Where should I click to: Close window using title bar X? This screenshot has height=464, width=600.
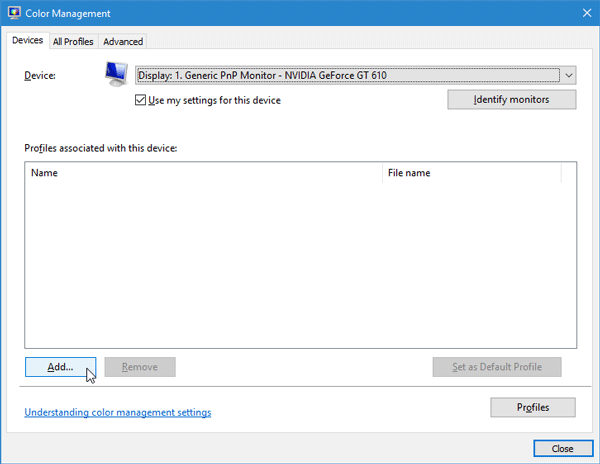pyautogui.click(x=587, y=13)
